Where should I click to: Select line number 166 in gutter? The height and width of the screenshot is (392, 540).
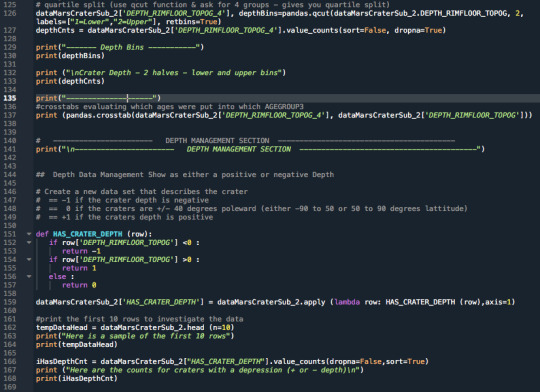(10, 361)
